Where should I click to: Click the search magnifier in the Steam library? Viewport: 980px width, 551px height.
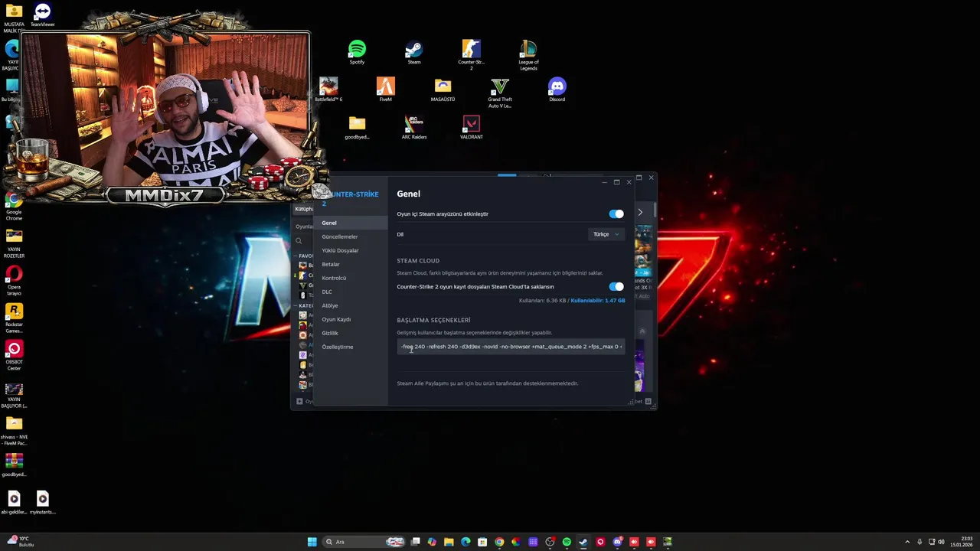click(299, 240)
